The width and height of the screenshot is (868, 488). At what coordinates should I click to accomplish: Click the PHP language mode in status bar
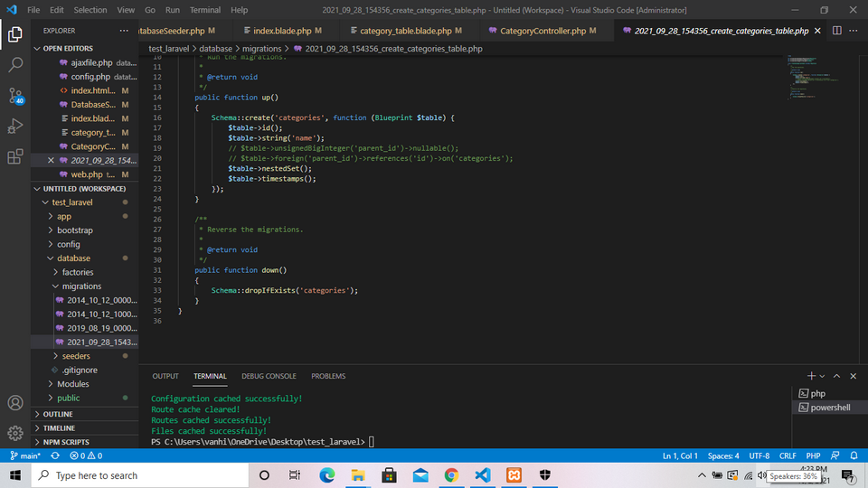(813, 455)
